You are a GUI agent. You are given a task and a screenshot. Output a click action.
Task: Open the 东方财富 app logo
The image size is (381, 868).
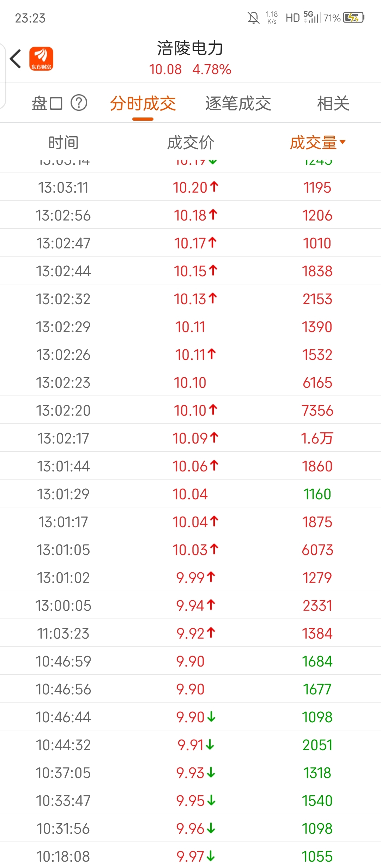[x=41, y=59]
